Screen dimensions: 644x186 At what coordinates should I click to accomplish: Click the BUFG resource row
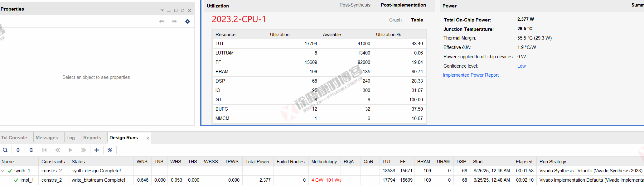[x=319, y=109]
